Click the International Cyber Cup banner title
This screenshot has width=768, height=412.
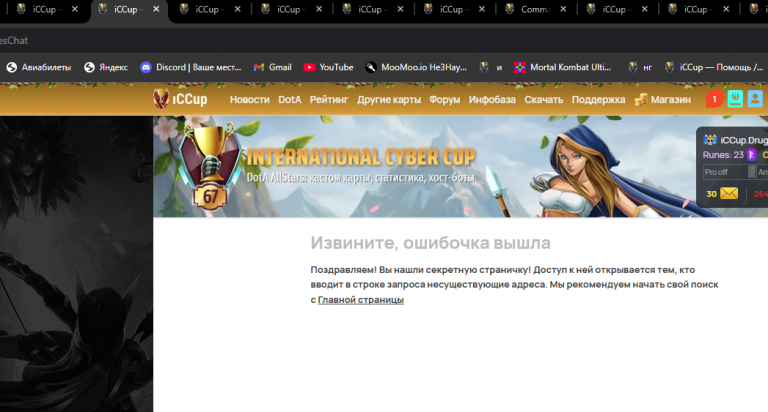361,157
